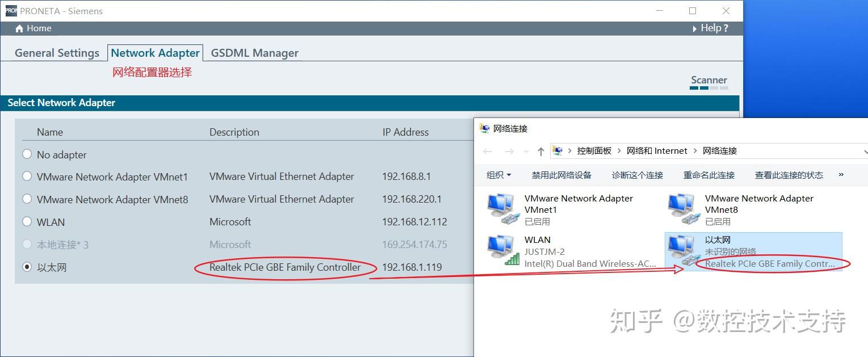Select the No adapter radio button
Screen dimensions: 868x357
pyautogui.click(x=27, y=154)
